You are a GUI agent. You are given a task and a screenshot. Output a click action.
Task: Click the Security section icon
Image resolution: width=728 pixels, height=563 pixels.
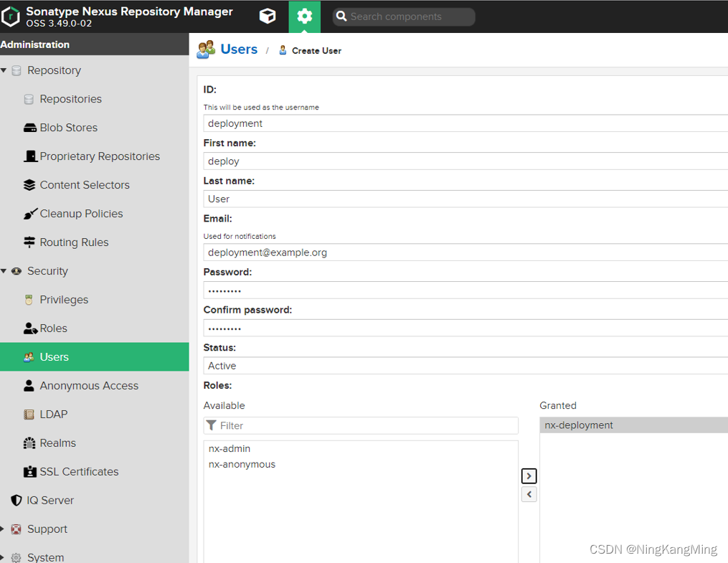[x=16, y=271]
